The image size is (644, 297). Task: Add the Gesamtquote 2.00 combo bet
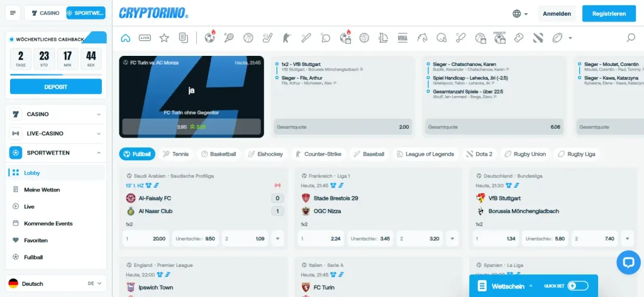coord(343,127)
